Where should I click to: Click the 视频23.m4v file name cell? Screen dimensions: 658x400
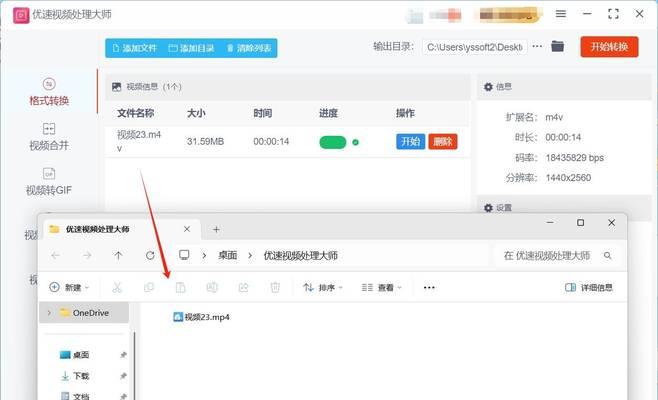[139, 141]
